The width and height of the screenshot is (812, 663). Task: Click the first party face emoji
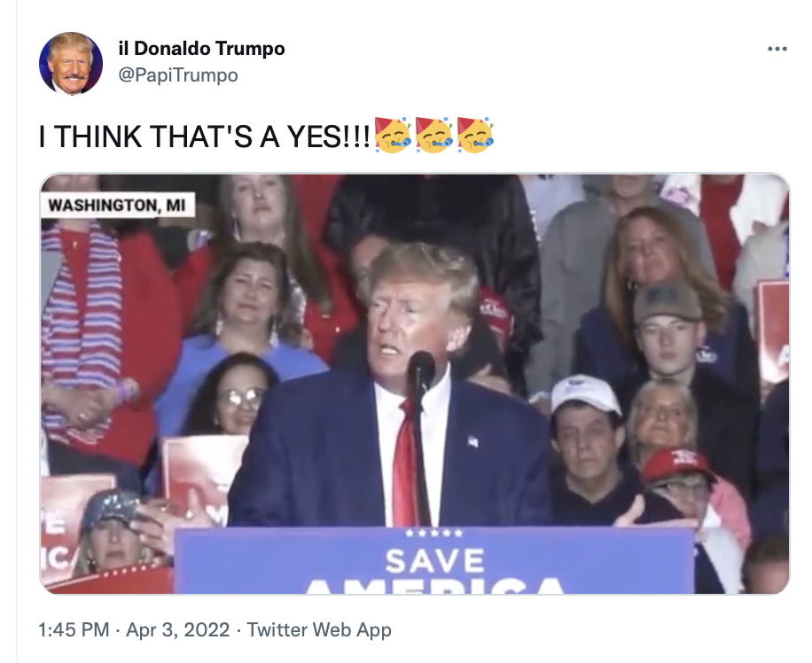pyautogui.click(x=393, y=136)
